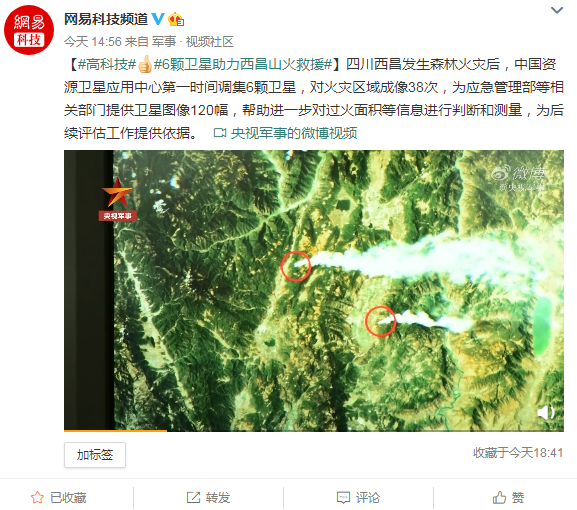Viewport: 577px width, 510px height.
Task: Toggle the 已收藏 star favorite
Action: click(37, 497)
